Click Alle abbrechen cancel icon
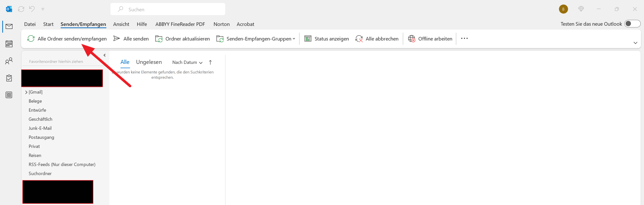 click(359, 39)
